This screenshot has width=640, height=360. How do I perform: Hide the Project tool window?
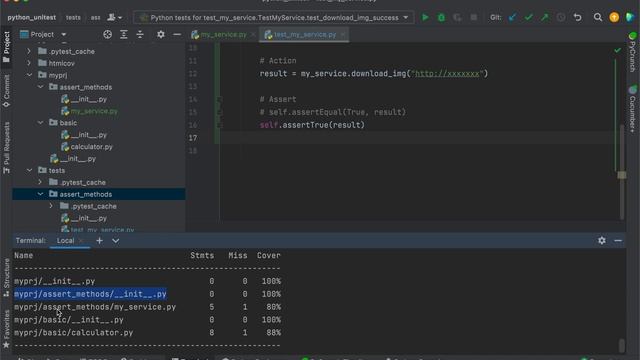click(x=177, y=35)
